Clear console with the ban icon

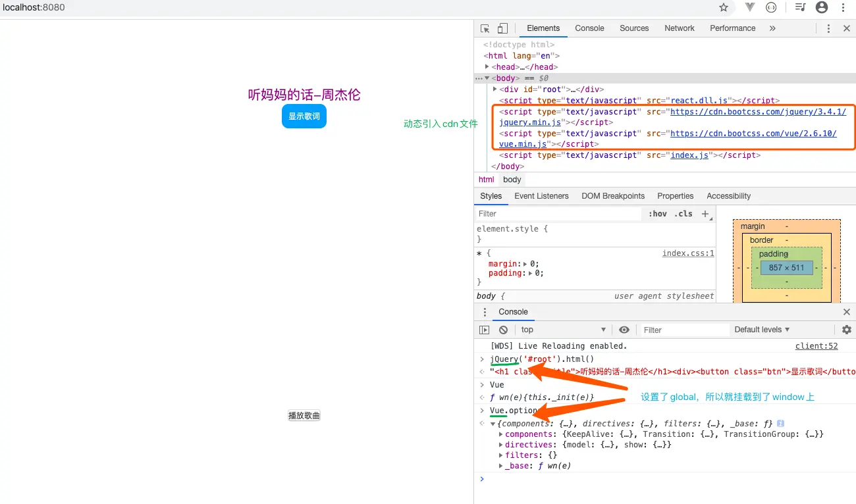point(504,330)
